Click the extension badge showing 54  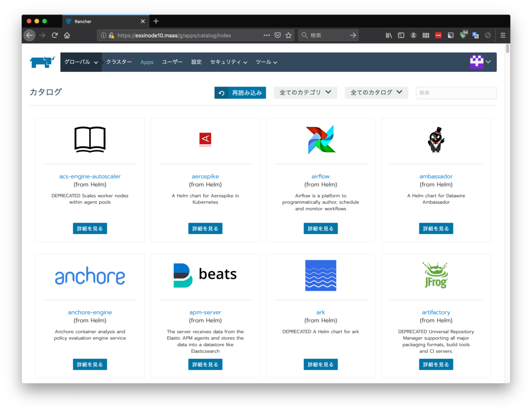(x=464, y=34)
